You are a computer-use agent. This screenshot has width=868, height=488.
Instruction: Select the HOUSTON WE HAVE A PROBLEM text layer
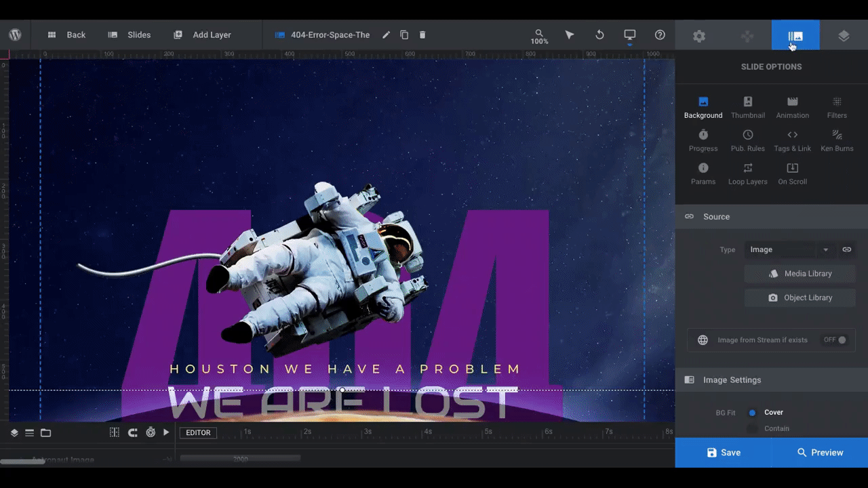pyautogui.click(x=345, y=369)
